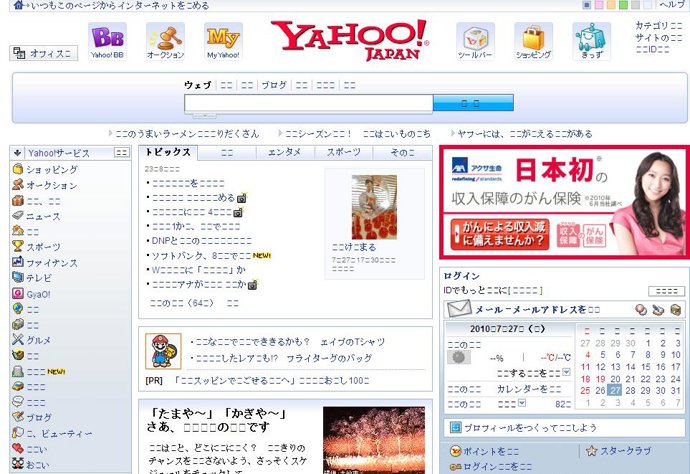Viewport: 690px width, 474px height.
Task: Open the toolbar cube icon (ツールバー)
Action: [x=475, y=41]
